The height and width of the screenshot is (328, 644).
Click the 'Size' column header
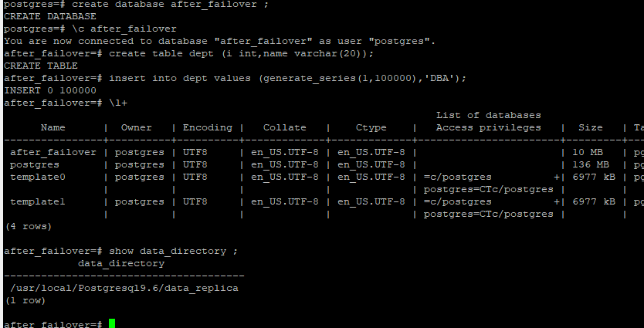pos(590,127)
